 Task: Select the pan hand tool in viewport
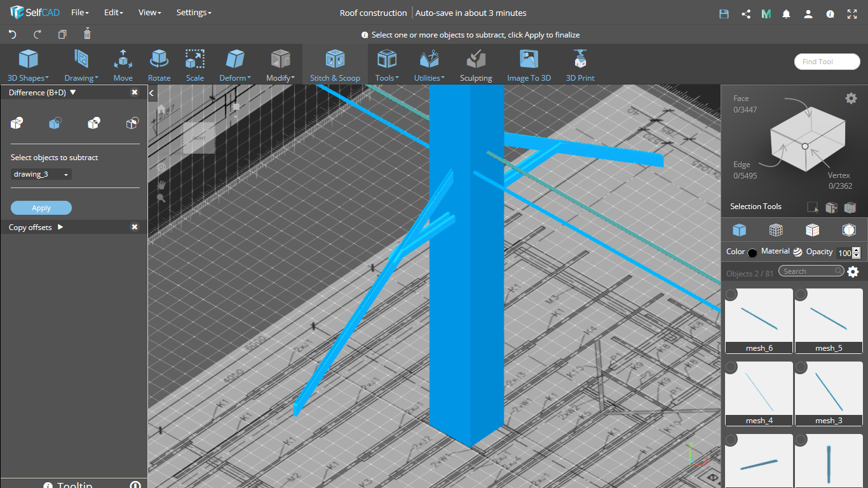click(x=161, y=184)
